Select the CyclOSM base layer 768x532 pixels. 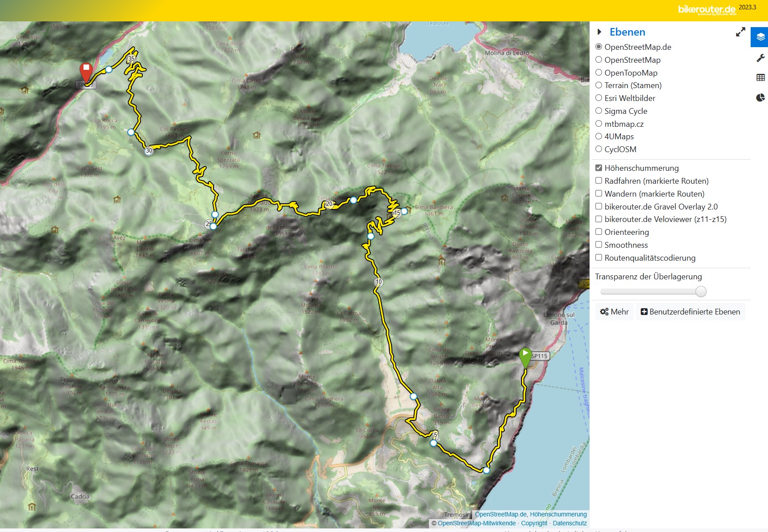[599, 149]
